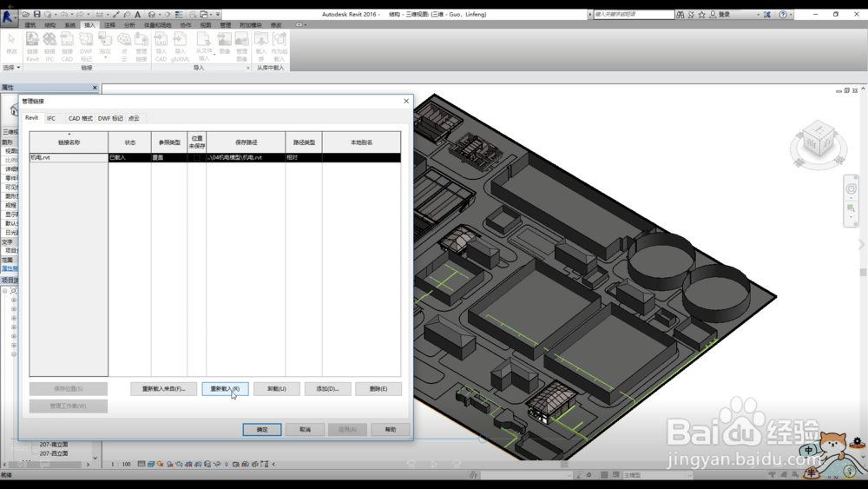This screenshot has width=868, height=489.
Task: Select 207-西立面 in project browser
Action: 54,453
